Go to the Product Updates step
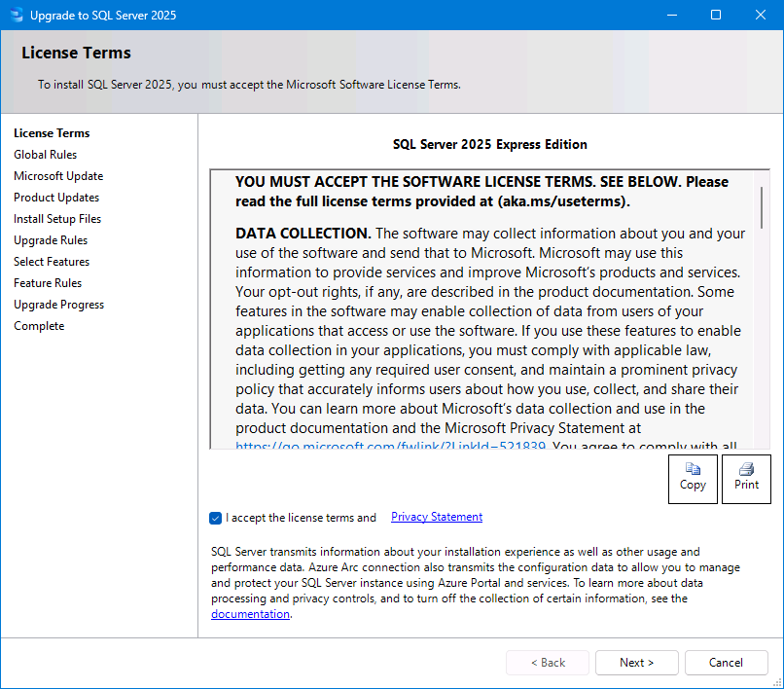 [x=56, y=198]
